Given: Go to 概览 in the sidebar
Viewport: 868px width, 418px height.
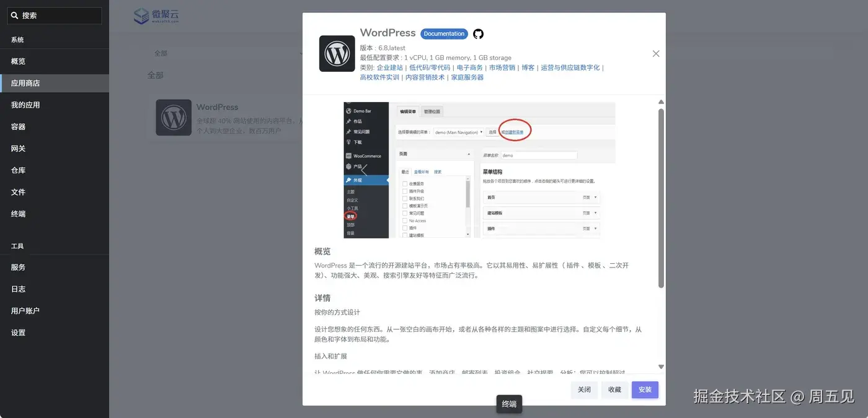Looking at the screenshot, I should 55,61.
